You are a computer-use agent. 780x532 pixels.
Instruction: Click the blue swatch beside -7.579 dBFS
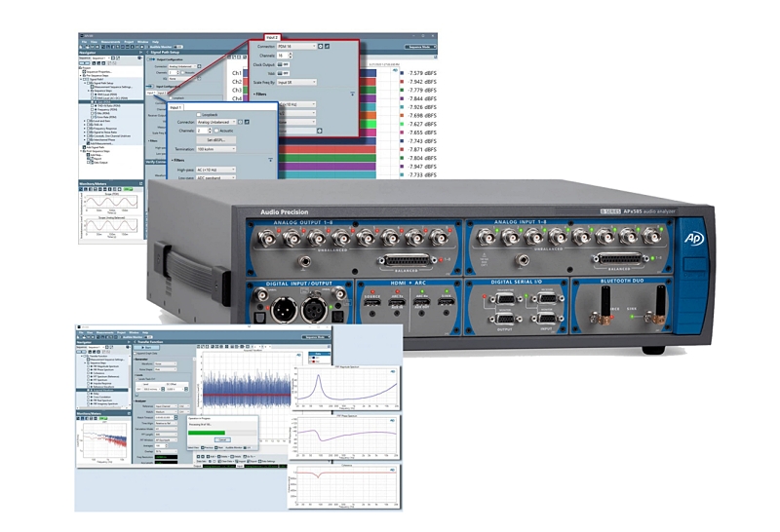[402, 73]
